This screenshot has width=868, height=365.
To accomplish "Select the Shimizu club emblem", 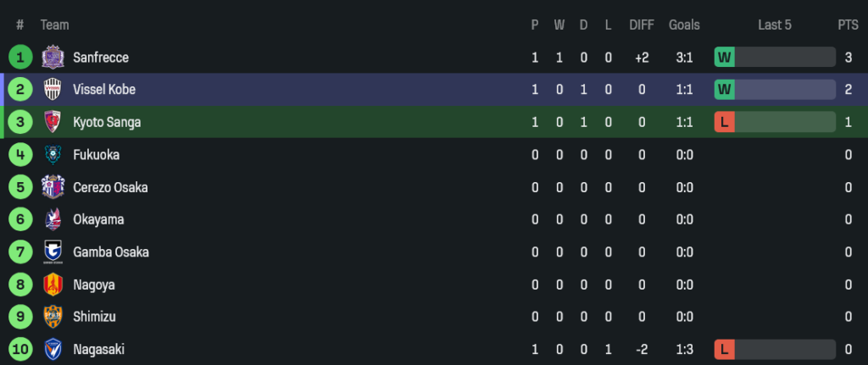I will [x=53, y=317].
